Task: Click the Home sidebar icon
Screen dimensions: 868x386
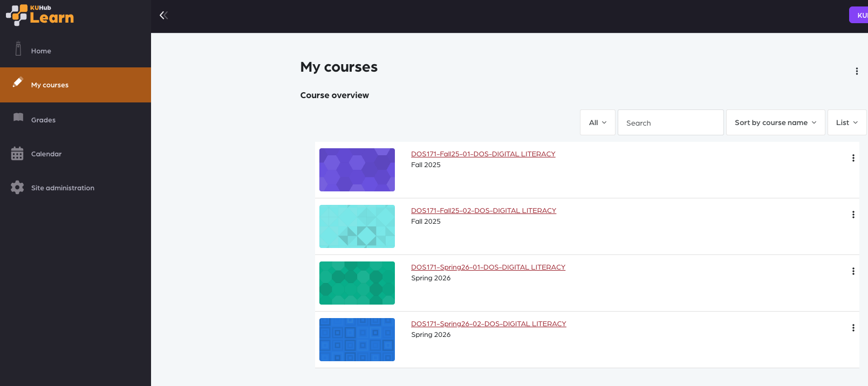Action: (x=18, y=49)
